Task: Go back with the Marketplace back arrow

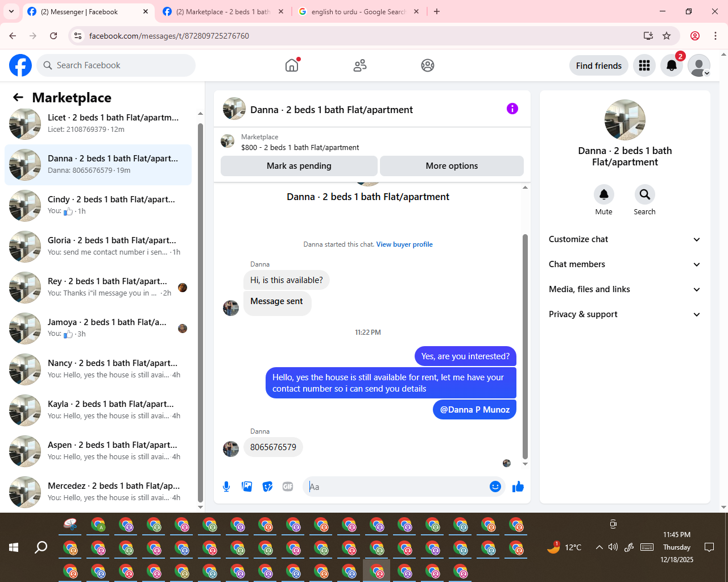Action: pos(18,98)
